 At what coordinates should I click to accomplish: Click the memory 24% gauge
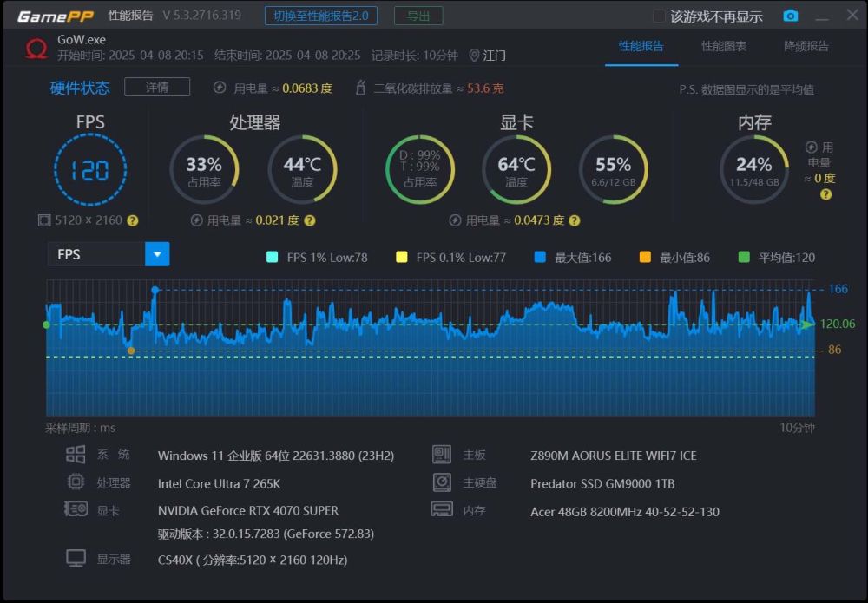tap(754, 169)
